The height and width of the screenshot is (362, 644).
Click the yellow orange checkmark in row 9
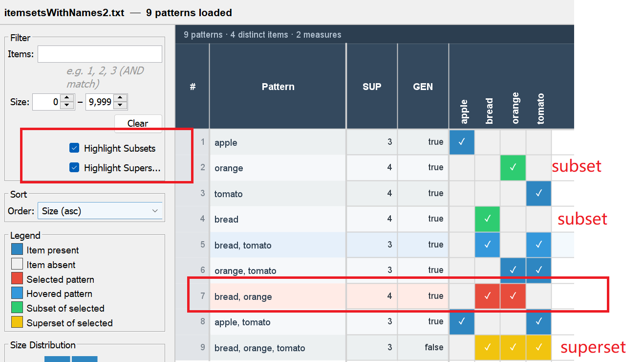point(513,348)
